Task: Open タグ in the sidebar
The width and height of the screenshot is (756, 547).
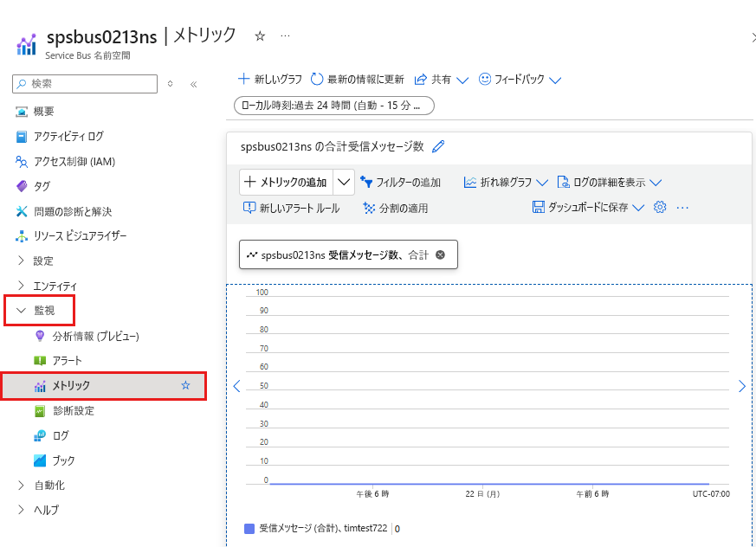Action: [x=33, y=186]
